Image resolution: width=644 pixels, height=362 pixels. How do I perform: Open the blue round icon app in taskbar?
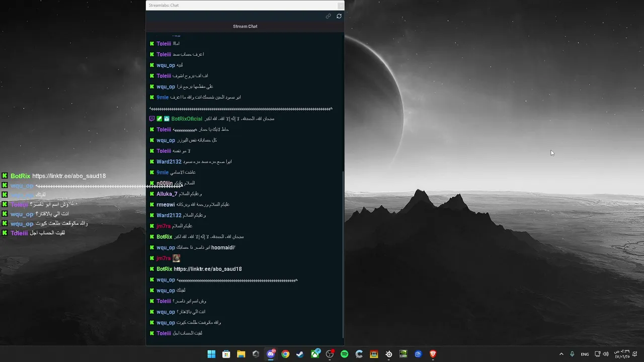coord(418,354)
